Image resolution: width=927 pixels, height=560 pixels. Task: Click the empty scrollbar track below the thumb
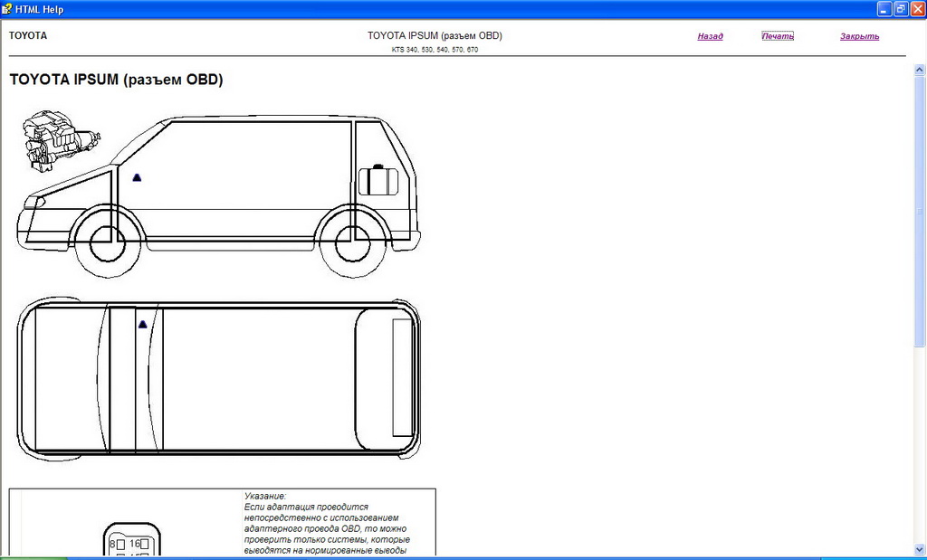click(x=920, y=443)
